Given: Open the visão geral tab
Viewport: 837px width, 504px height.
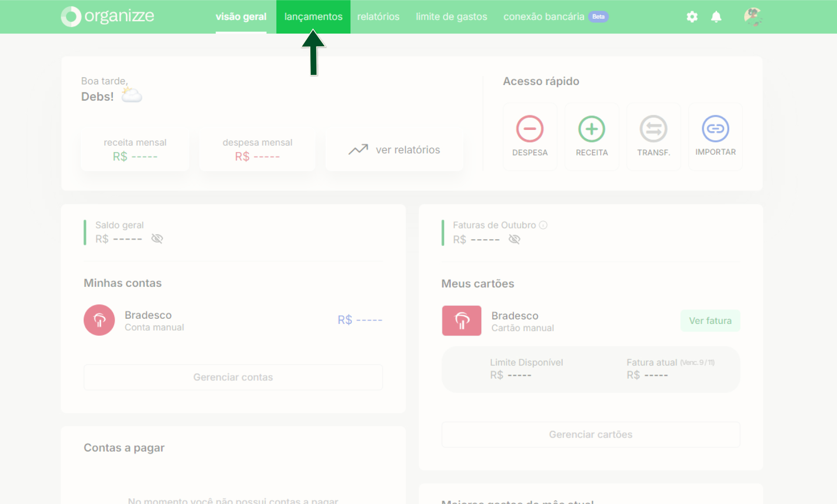Looking at the screenshot, I should pyautogui.click(x=241, y=17).
